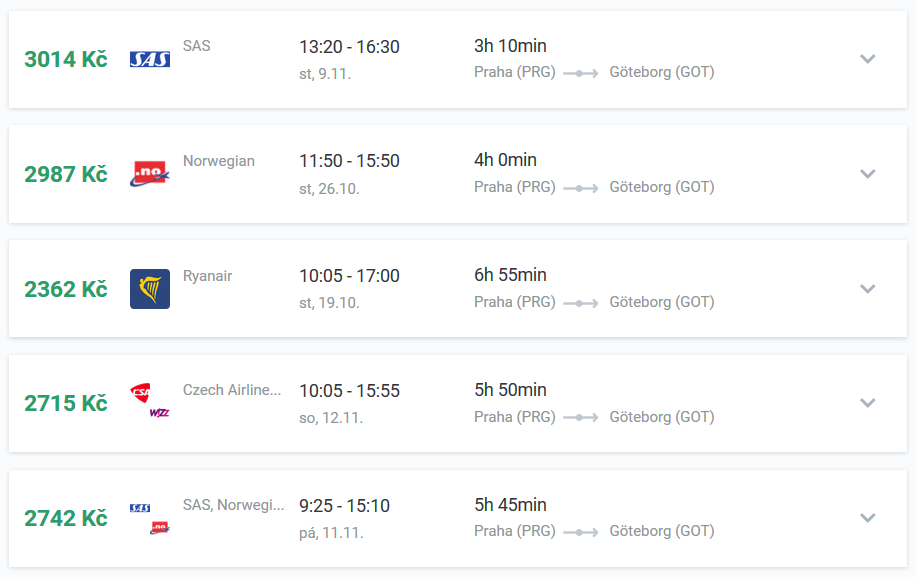Click the small SAS logo in the 2742 Kč row

point(140,508)
